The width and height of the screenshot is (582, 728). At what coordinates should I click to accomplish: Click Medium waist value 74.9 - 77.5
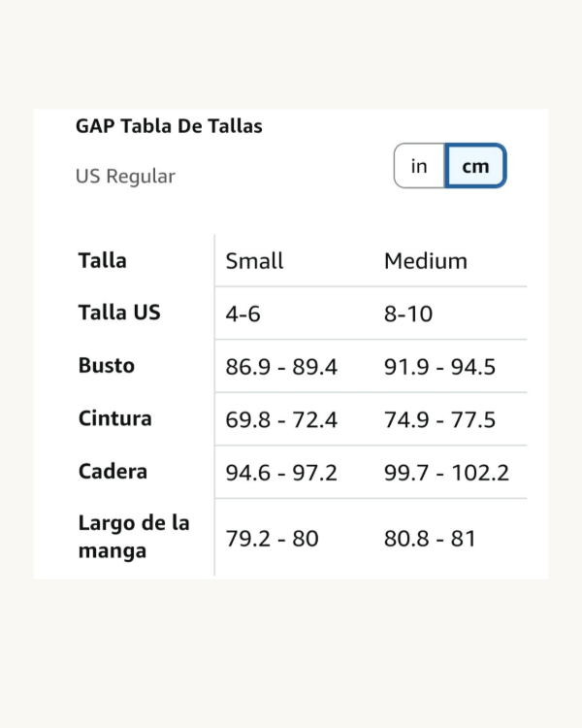pos(439,420)
